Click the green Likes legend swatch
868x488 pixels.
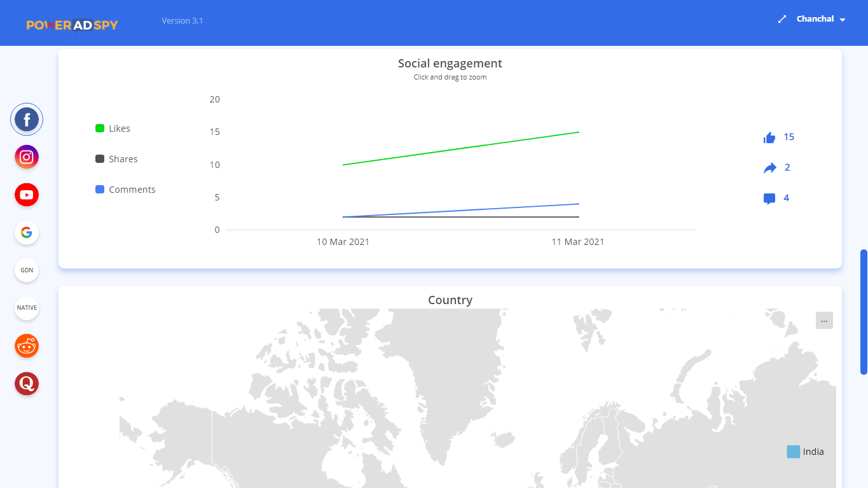[x=100, y=129]
